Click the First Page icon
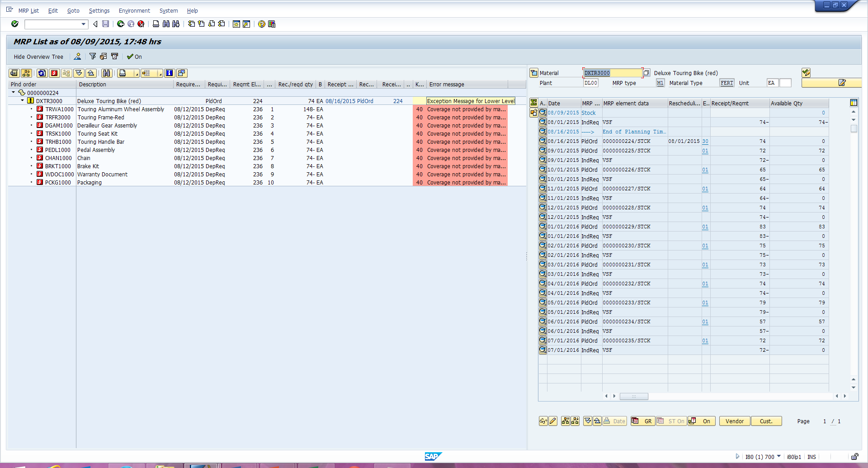 point(191,24)
